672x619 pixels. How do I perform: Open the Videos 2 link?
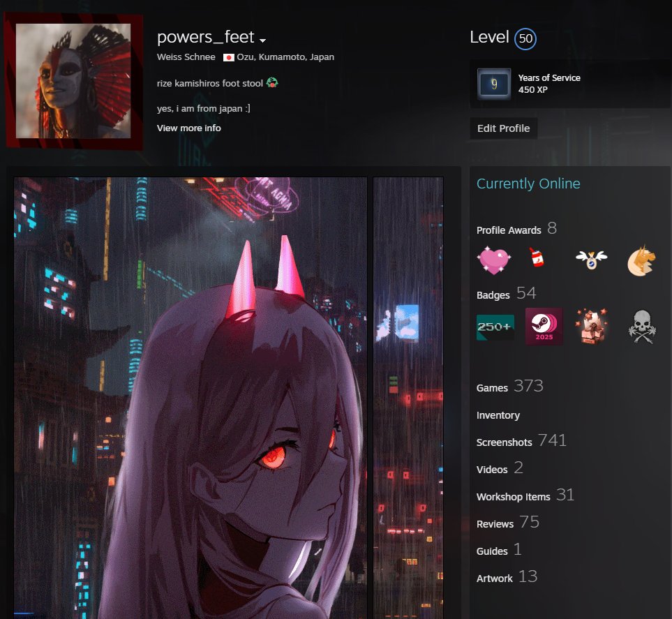click(x=500, y=468)
